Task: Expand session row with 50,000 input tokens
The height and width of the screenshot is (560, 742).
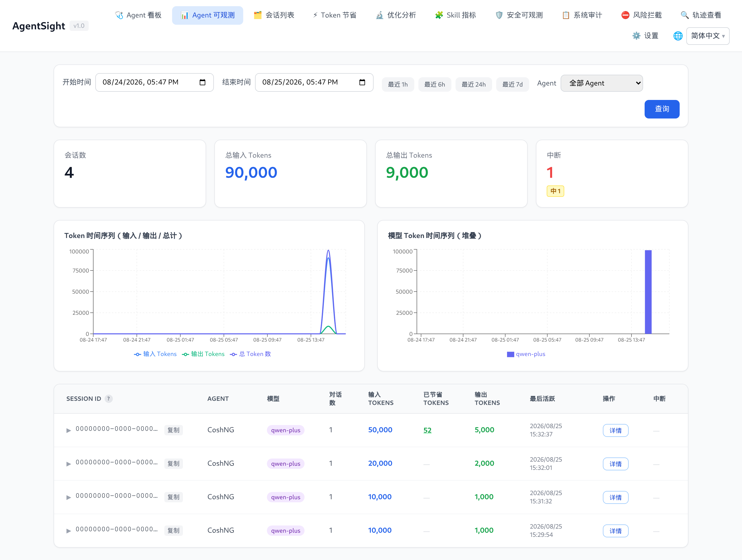Action: (x=69, y=430)
